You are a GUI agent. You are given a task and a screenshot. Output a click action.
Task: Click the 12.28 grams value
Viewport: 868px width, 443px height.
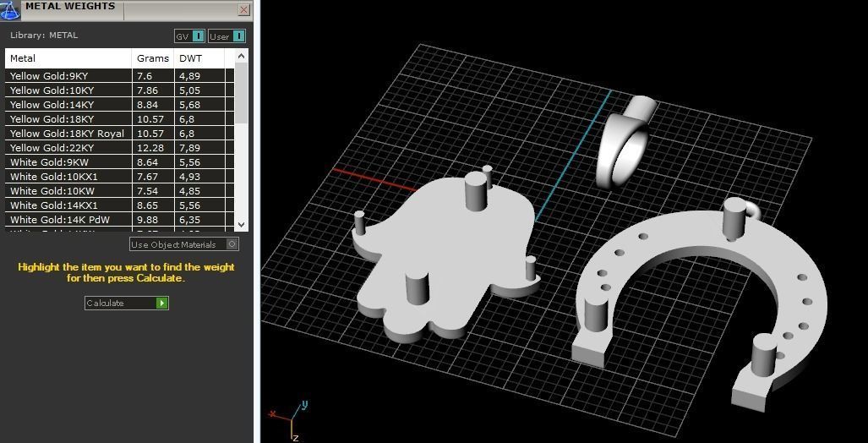(150, 148)
